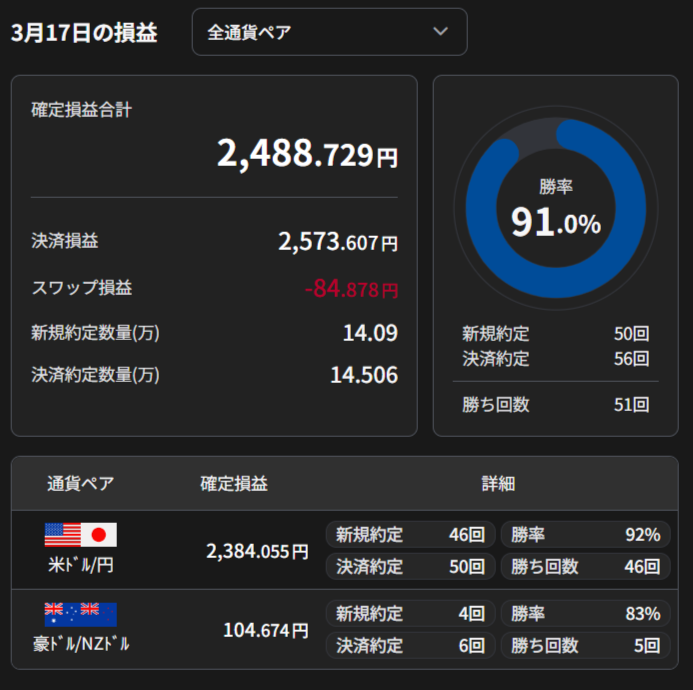Image resolution: width=693 pixels, height=690 pixels.
Task: Click the 91.0% win rate text
Action: 555,222
